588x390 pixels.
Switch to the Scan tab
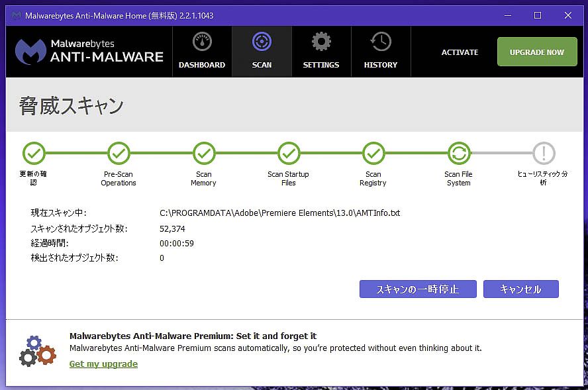point(262,52)
